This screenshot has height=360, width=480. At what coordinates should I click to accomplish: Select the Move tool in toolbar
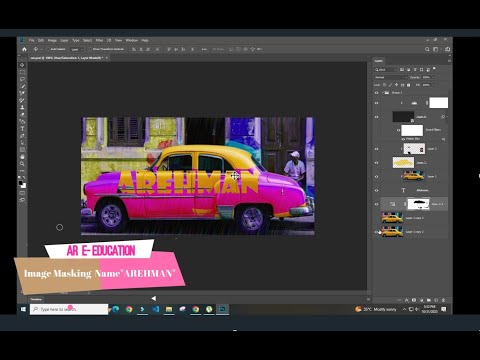[x=22, y=65]
